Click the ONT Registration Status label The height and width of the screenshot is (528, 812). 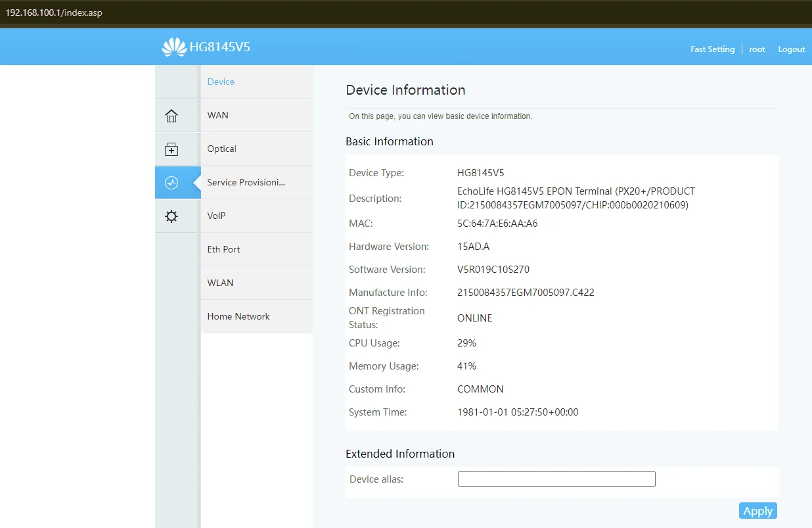(387, 318)
